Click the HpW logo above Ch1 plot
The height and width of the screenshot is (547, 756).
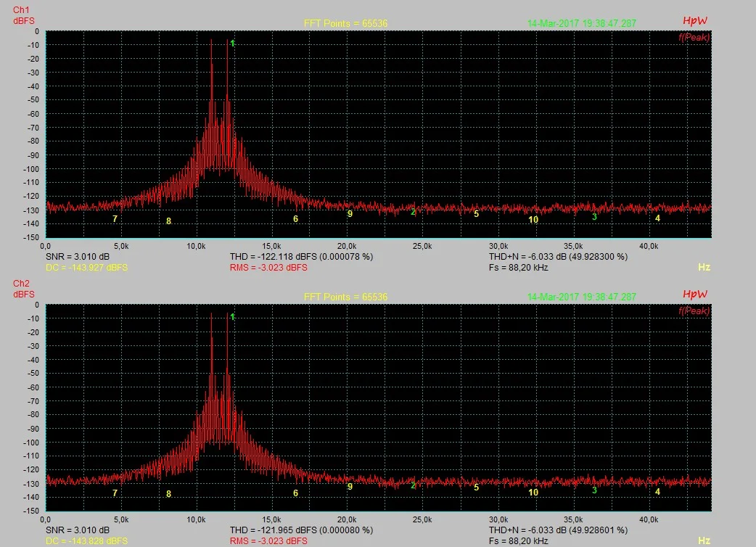tap(695, 21)
